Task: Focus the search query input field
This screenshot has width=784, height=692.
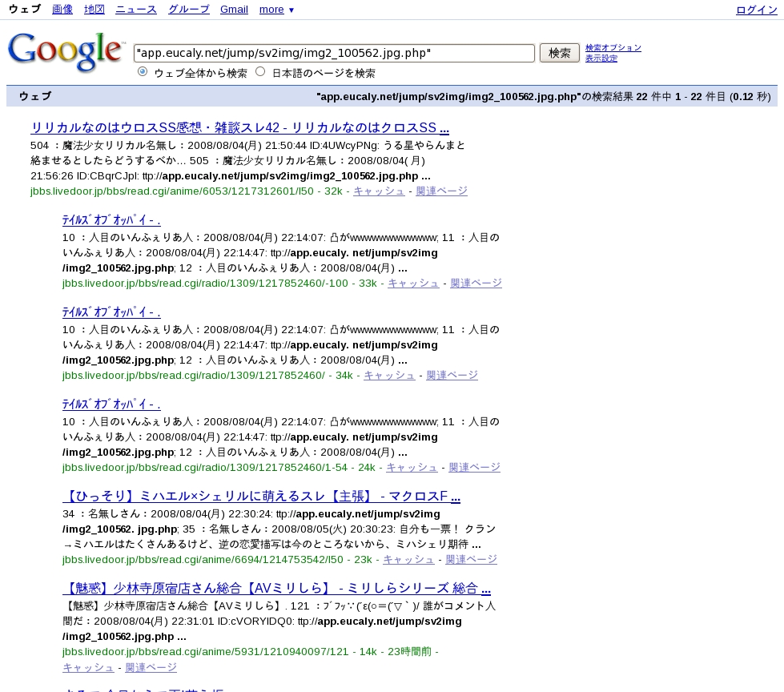Action: 334,53
